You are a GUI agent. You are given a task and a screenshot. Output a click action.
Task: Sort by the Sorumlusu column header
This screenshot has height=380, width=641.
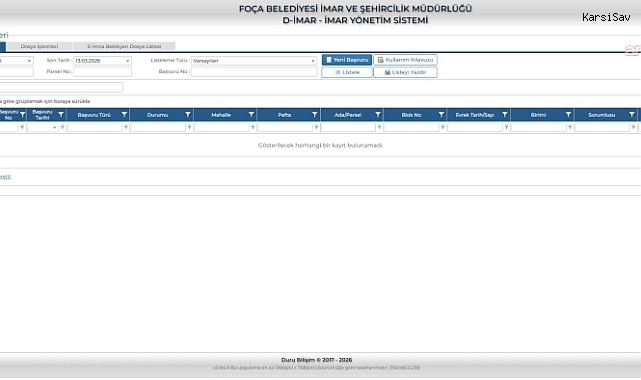click(601, 115)
